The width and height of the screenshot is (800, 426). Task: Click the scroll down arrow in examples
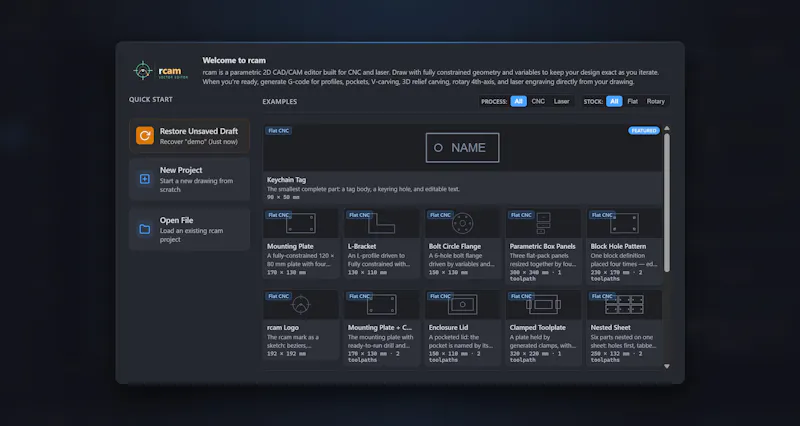666,366
